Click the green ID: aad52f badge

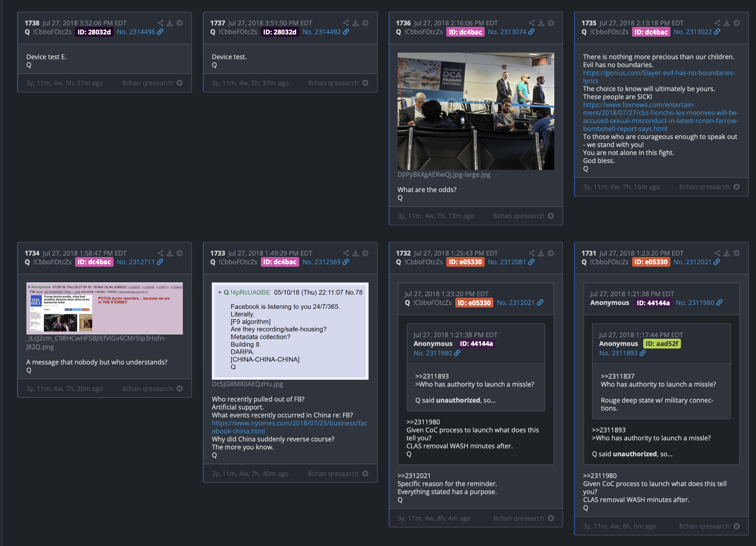pos(662,343)
